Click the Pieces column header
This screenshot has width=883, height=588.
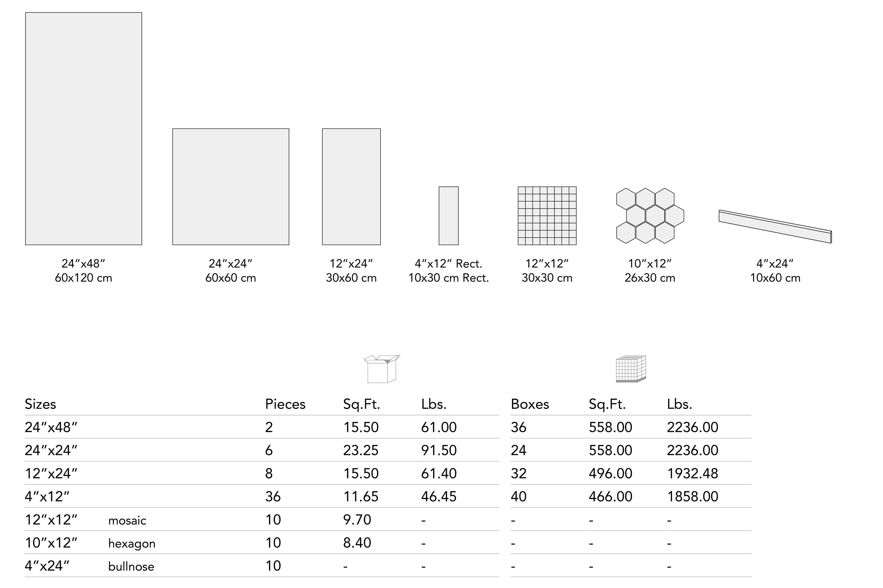click(285, 404)
